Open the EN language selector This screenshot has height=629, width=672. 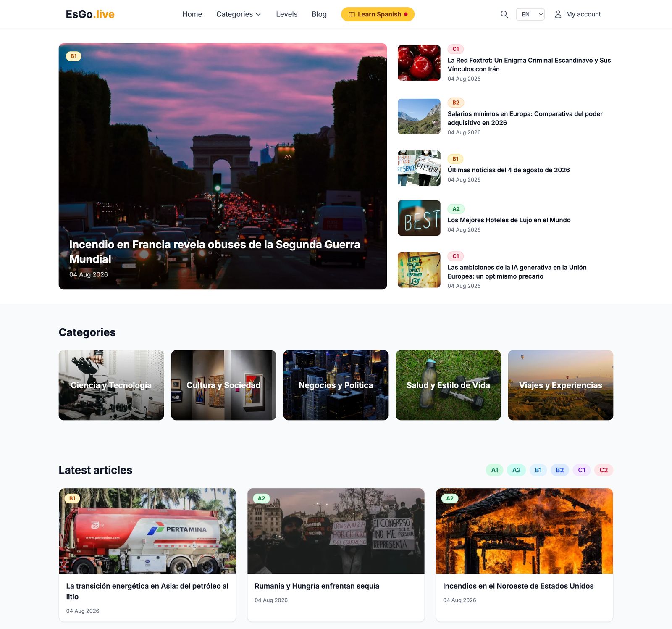click(530, 14)
